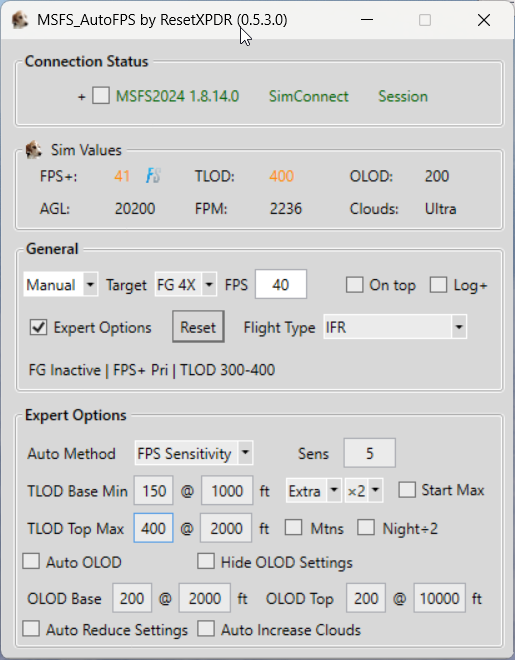Enable the On top checkbox
515x660 pixels.
pos(354,285)
